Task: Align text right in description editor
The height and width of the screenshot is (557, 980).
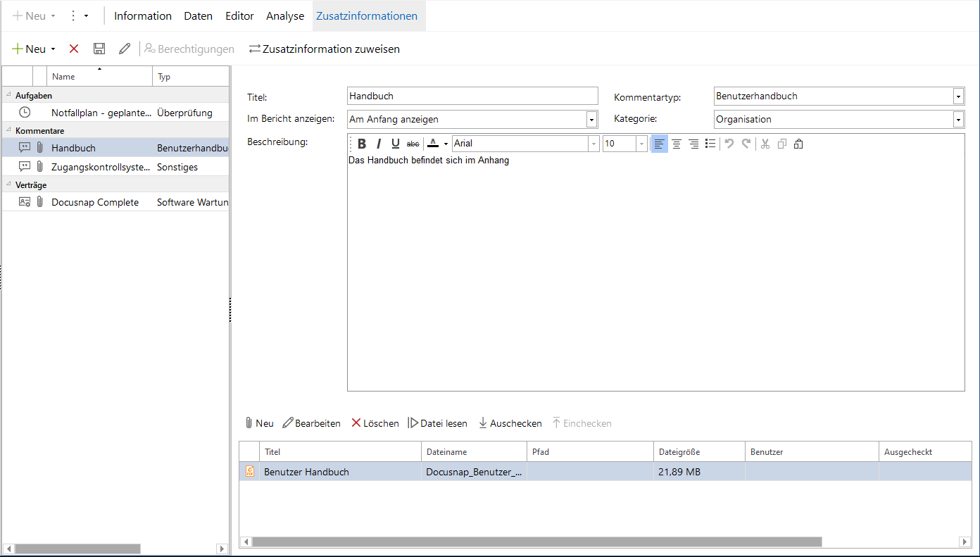Action: (x=693, y=144)
